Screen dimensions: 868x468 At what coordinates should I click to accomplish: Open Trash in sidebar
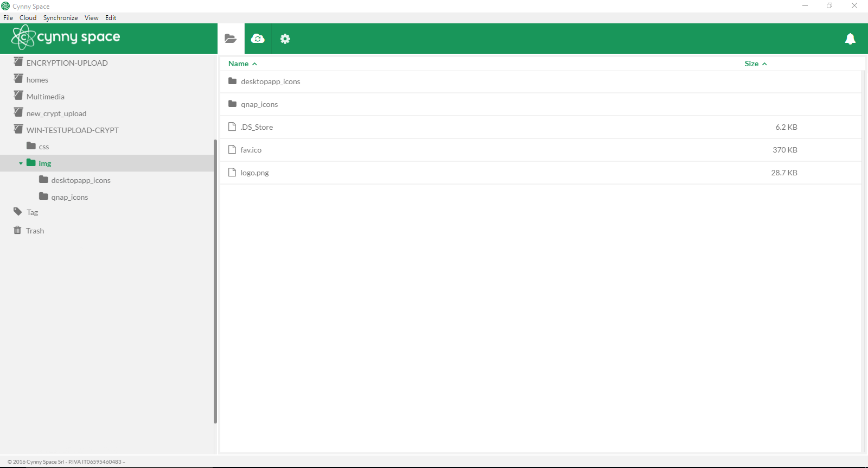coord(35,231)
